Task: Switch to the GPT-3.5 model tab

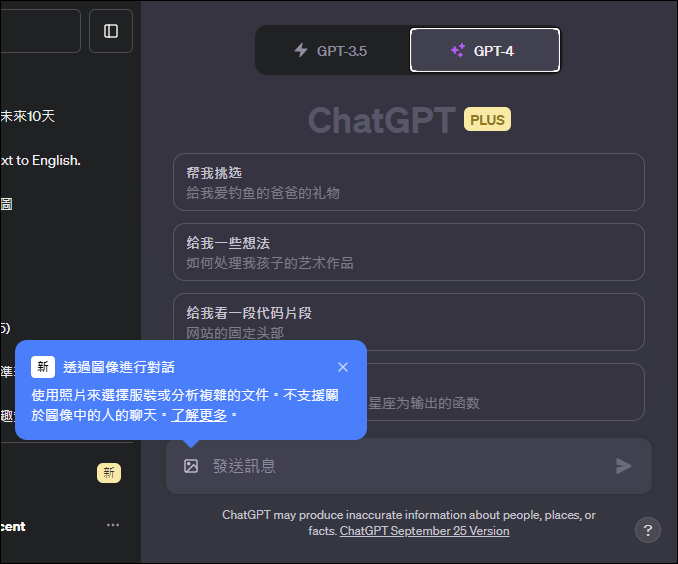Action: pos(332,51)
